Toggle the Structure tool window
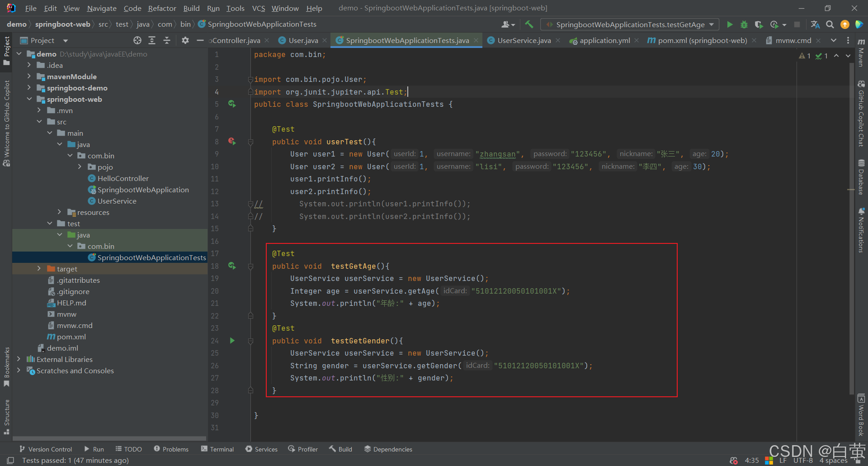 coord(7,417)
